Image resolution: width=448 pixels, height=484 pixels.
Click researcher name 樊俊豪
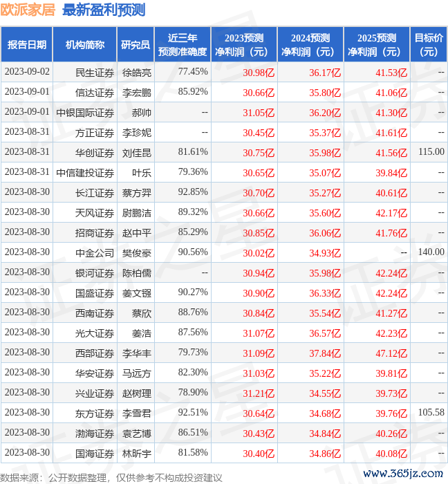(137, 254)
